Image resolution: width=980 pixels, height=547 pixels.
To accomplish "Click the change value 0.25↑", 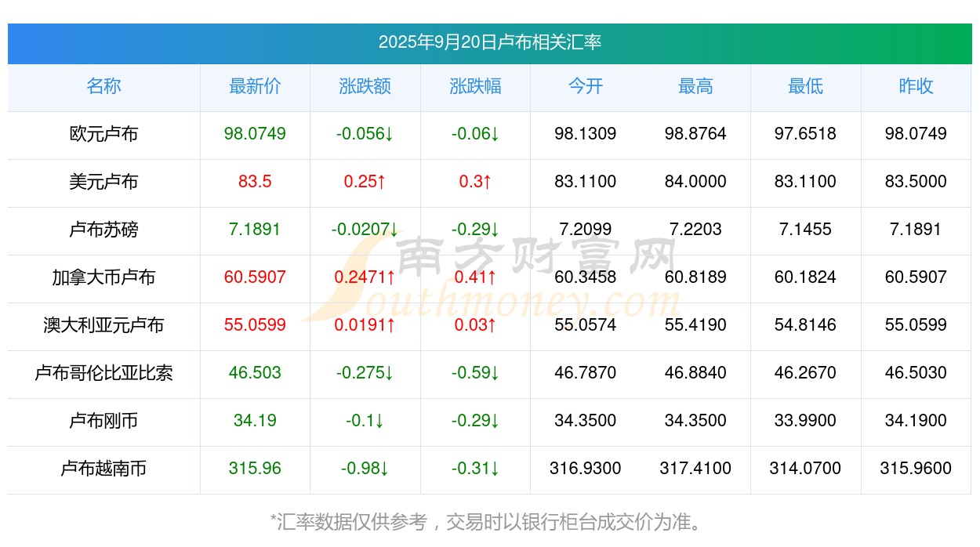I will click(365, 182).
